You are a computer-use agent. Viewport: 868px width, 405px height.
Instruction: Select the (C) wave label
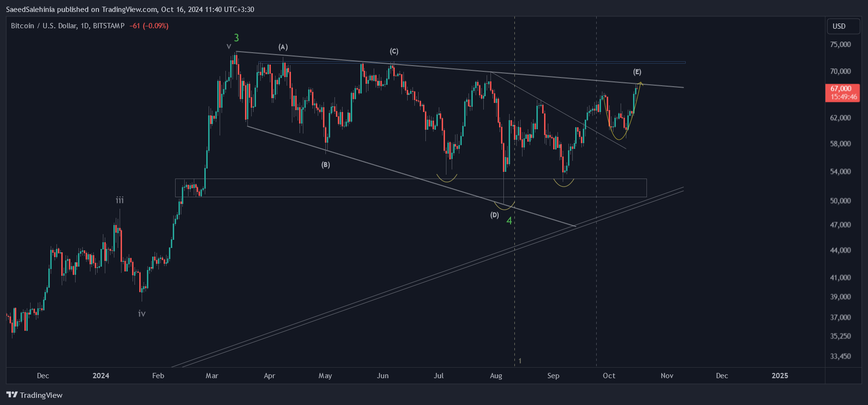(x=394, y=51)
